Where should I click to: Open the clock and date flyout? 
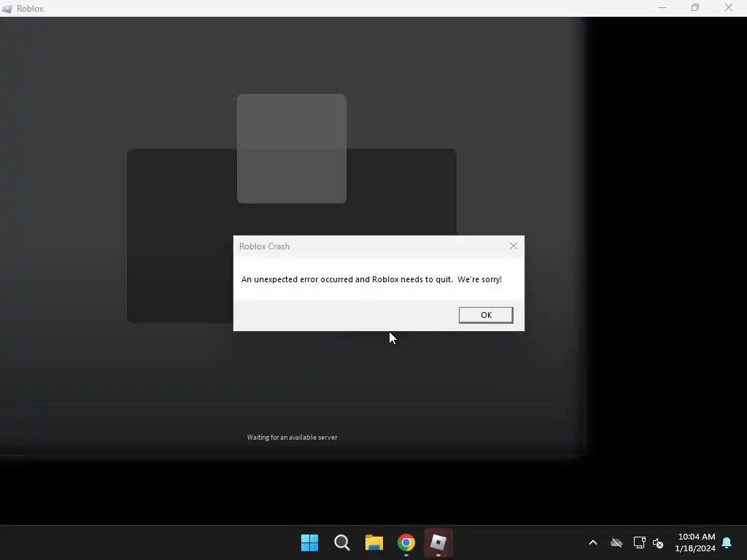(x=695, y=542)
